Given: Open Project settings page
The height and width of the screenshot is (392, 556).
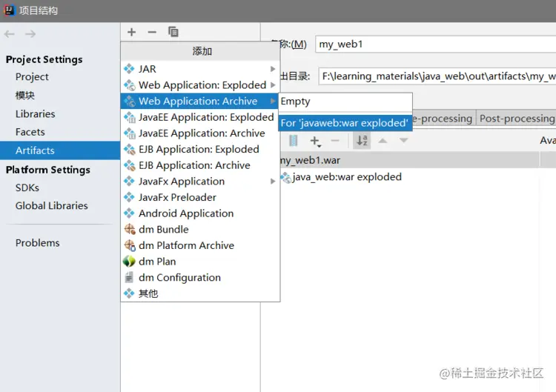Looking at the screenshot, I should pyautogui.click(x=32, y=77).
